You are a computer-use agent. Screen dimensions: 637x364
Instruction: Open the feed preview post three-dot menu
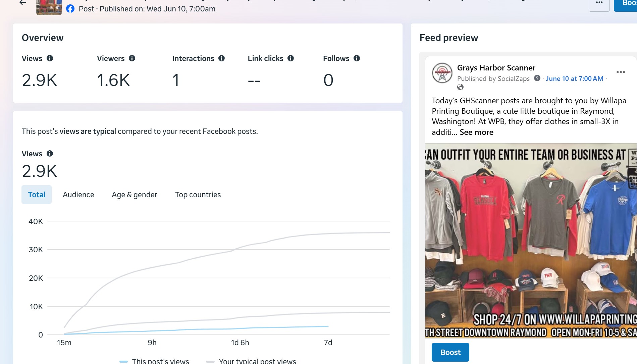(x=621, y=72)
